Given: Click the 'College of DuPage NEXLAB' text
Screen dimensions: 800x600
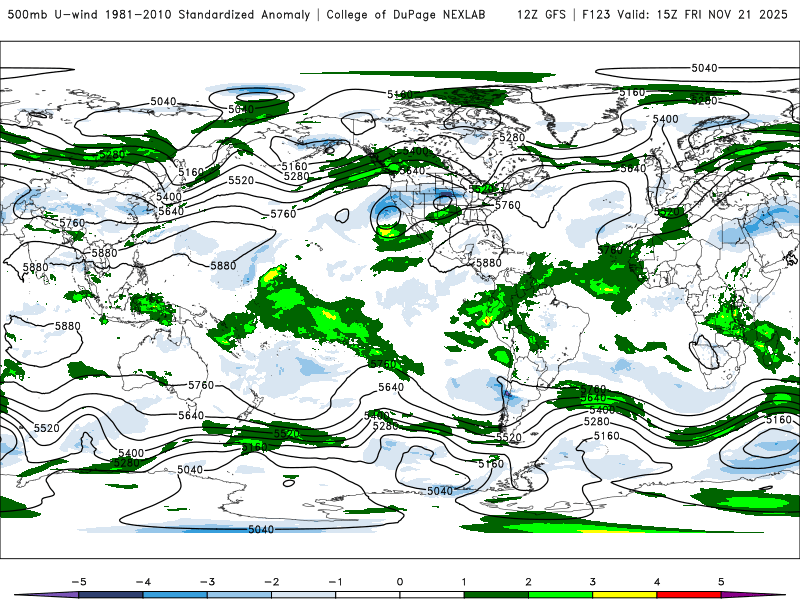Looking at the screenshot, I should pos(406,15).
